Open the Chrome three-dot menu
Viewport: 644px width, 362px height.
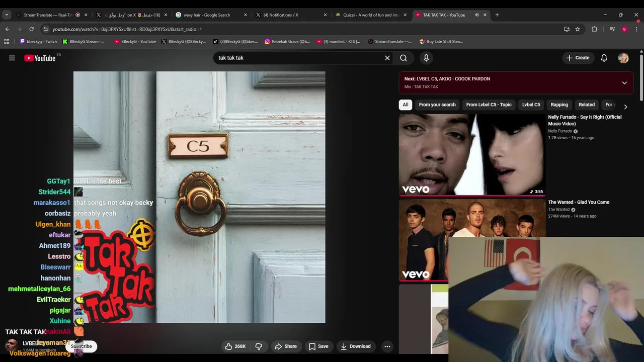coord(636,29)
